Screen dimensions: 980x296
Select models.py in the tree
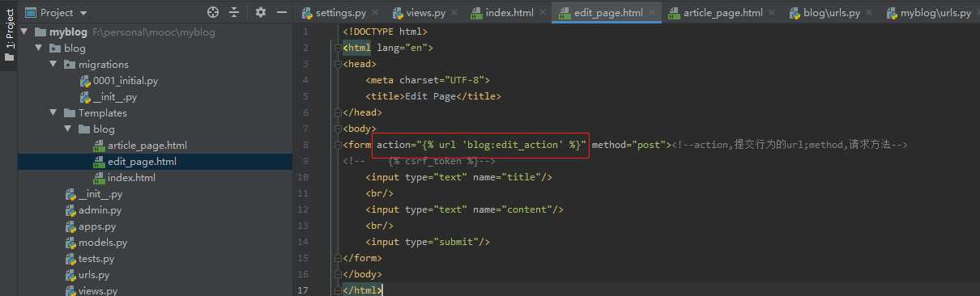pyautogui.click(x=103, y=243)
